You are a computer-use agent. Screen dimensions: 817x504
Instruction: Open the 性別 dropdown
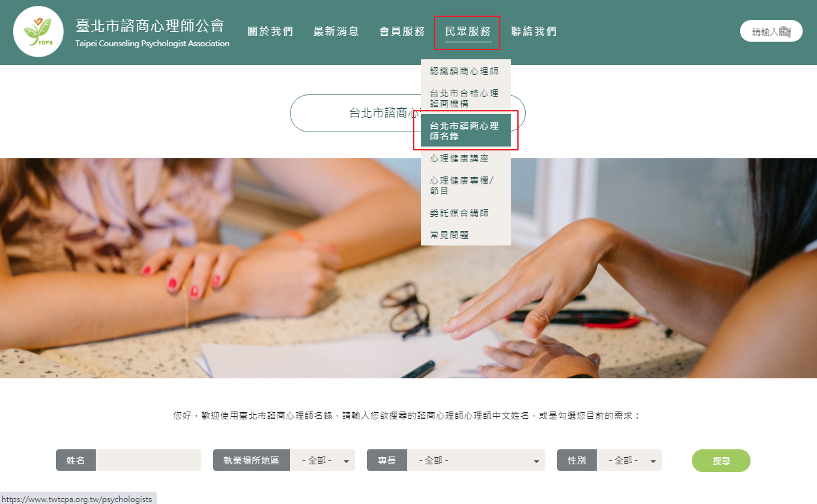pos(629,460)
